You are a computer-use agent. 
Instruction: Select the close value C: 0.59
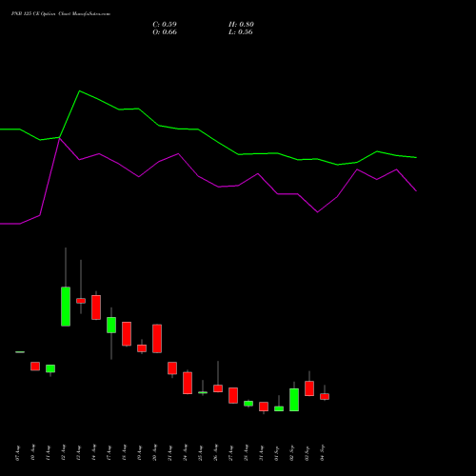[165, 25]
